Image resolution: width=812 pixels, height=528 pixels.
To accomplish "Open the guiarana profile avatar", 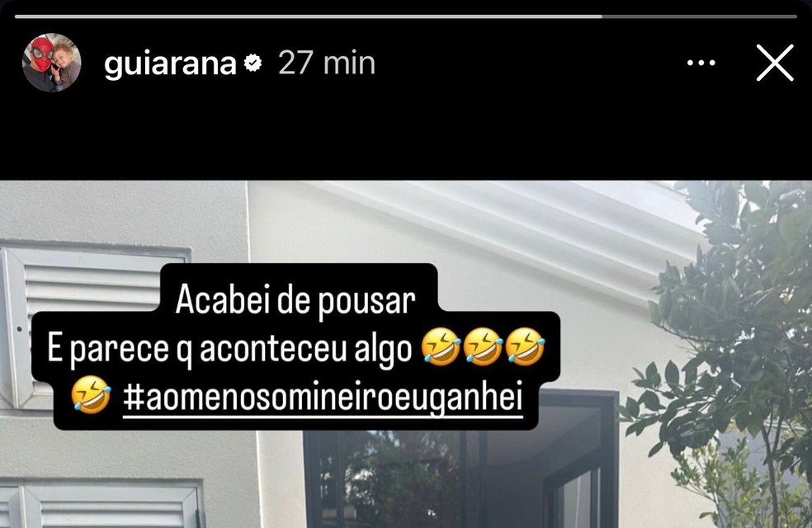I will (x=52, y=63).
